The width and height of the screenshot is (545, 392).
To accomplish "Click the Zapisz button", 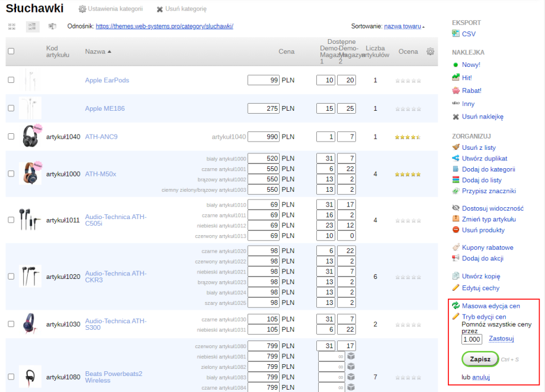I will [480, 359].
